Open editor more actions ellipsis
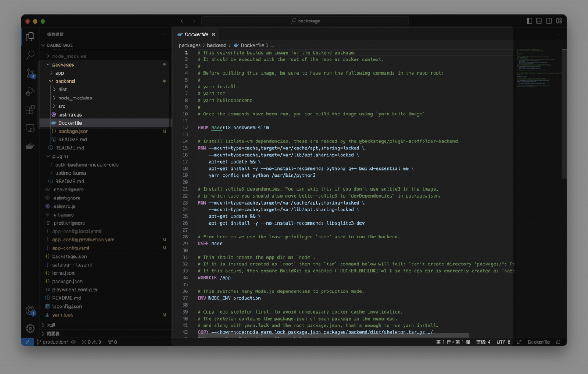This screenshot has height=374, width=588. (x=558, y=34)
